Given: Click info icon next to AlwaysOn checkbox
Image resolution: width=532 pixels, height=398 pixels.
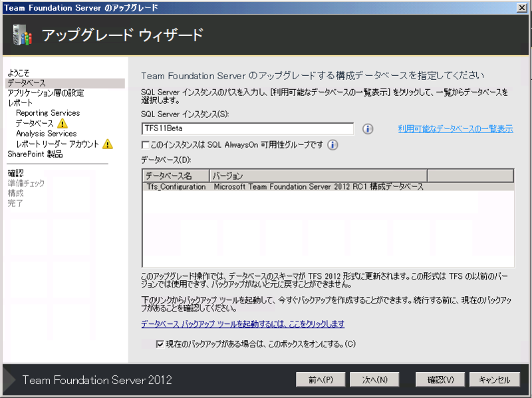Looking at the screenshot, I should pos(332,145).
